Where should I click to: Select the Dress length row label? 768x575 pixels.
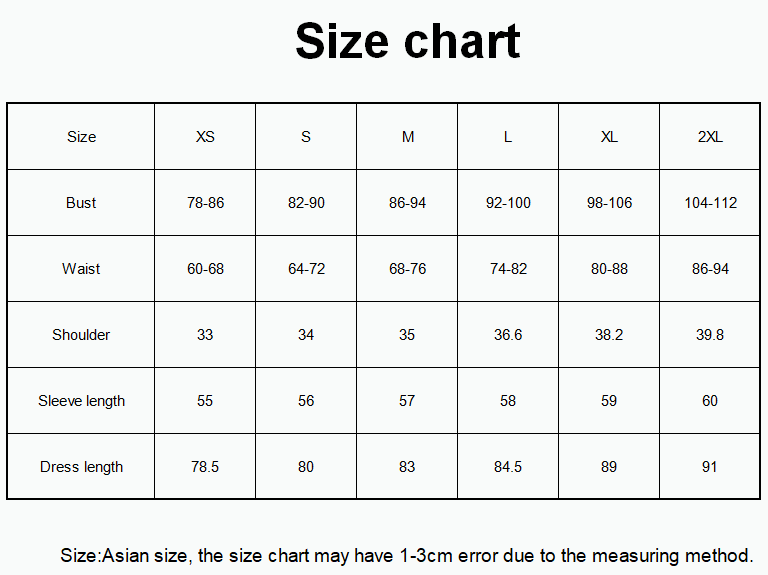pyautogui.click(x=81, y=467)
